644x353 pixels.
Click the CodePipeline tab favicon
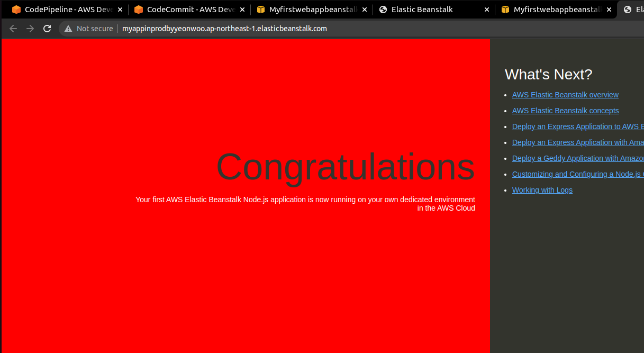click(16, 10)
